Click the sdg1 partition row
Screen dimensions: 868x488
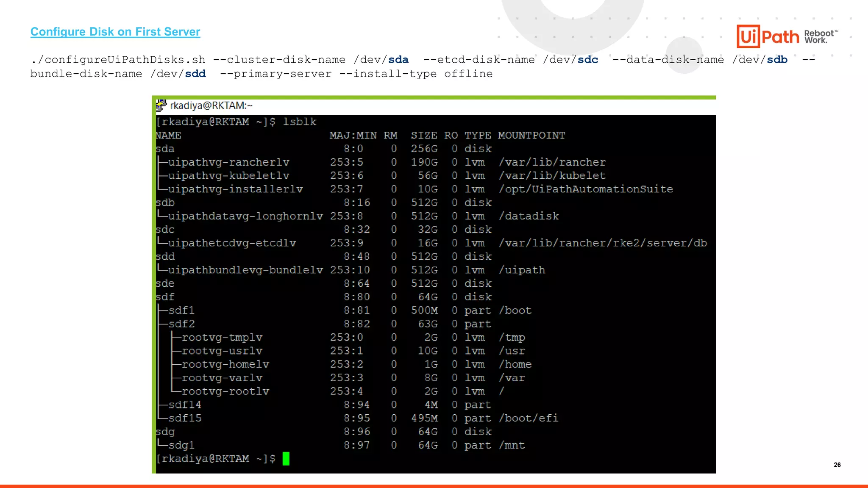181,445
